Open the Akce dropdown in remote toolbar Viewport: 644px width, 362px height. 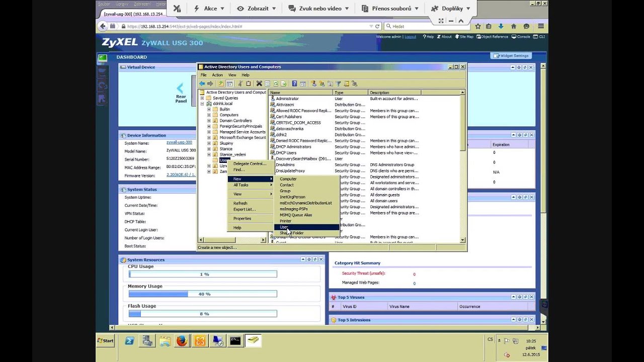pyautogui.click(x=210, y=9)
